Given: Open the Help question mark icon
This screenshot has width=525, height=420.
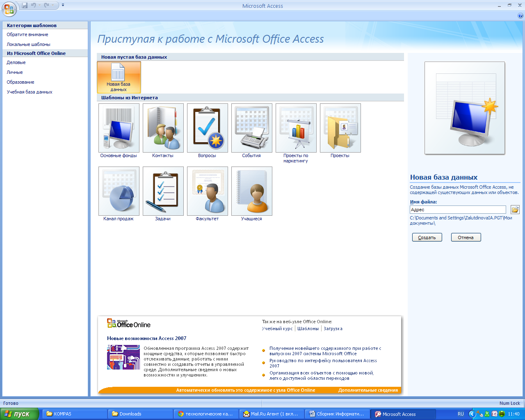Looking at the screenshot, I should pyautogui.click(x=521, y=16).
